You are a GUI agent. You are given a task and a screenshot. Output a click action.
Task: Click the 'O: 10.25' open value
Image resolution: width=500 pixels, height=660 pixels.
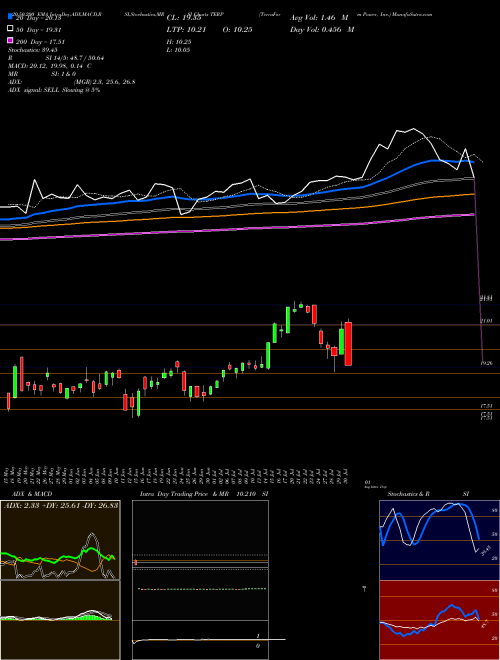237,29
